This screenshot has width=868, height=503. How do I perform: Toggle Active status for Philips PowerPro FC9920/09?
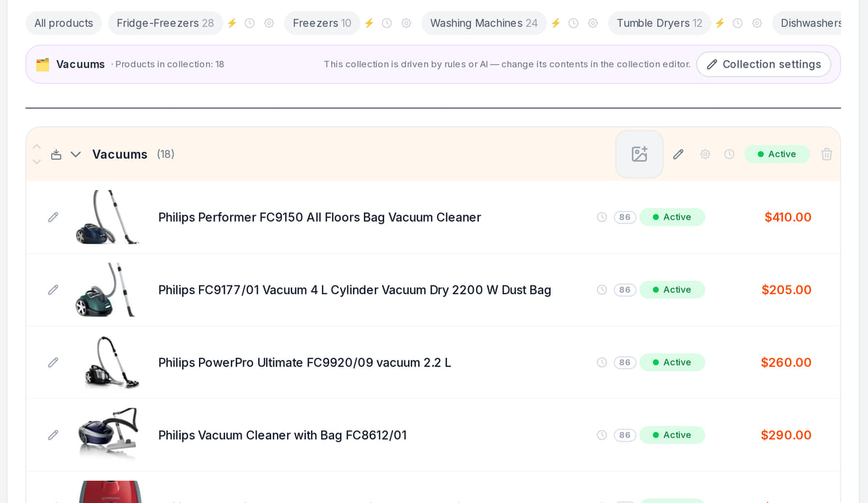(672, 362)
